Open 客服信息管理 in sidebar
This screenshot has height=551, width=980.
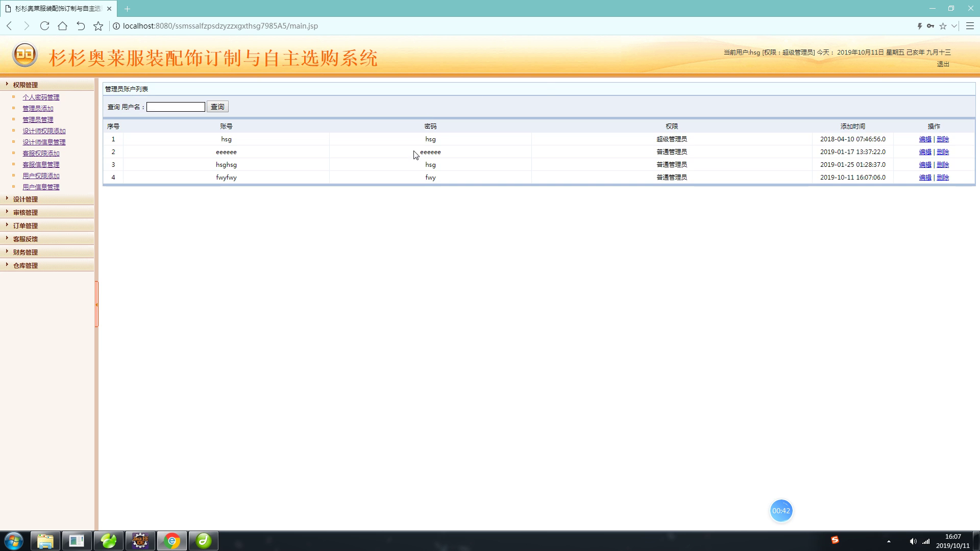point(41,164)
